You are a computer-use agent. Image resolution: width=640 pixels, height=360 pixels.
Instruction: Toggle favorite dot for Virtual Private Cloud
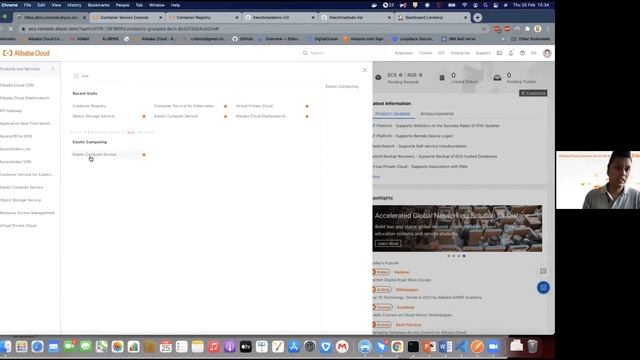(x=307, y=106)
